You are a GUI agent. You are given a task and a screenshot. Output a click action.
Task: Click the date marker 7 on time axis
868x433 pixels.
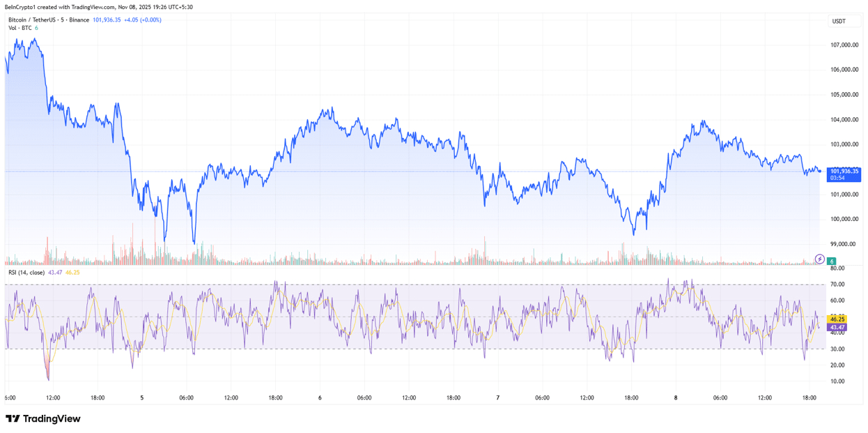(498, 398)
